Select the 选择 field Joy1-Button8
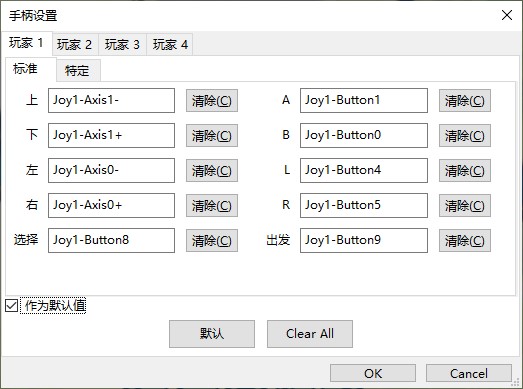 pyautogui.click(x=111, y=240)
